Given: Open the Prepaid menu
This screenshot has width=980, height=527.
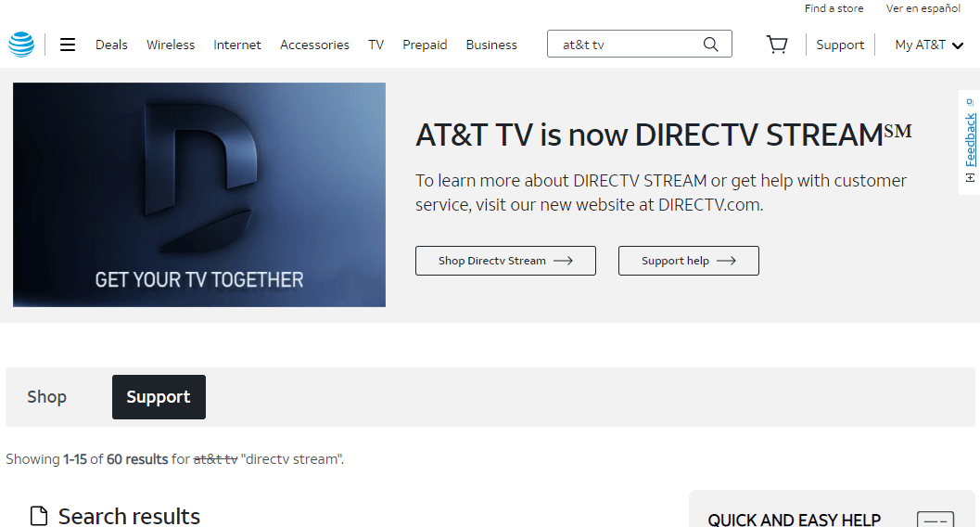Looking at the screenshot, I should click(x=425, y=45).
